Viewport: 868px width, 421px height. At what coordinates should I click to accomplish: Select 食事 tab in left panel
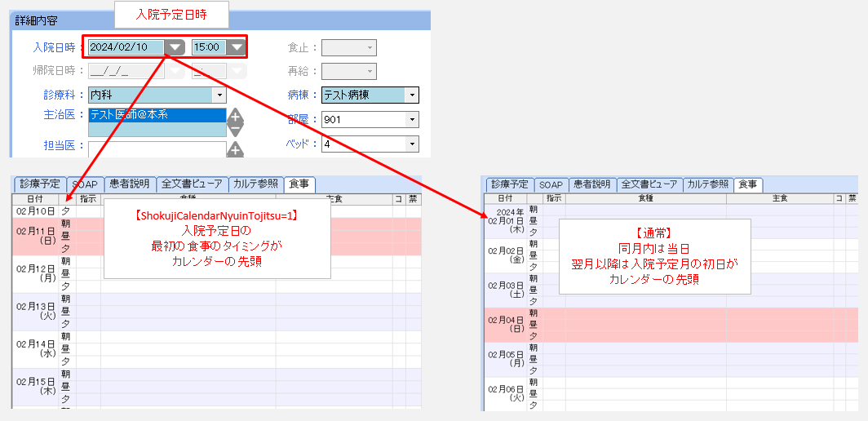click(x=299, y=184)
